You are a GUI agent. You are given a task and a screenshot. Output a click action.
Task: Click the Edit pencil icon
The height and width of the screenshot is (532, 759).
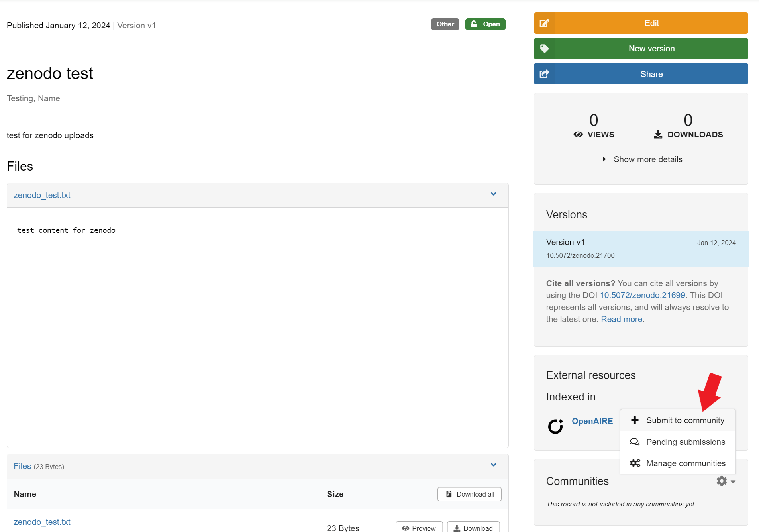(544, 23)
